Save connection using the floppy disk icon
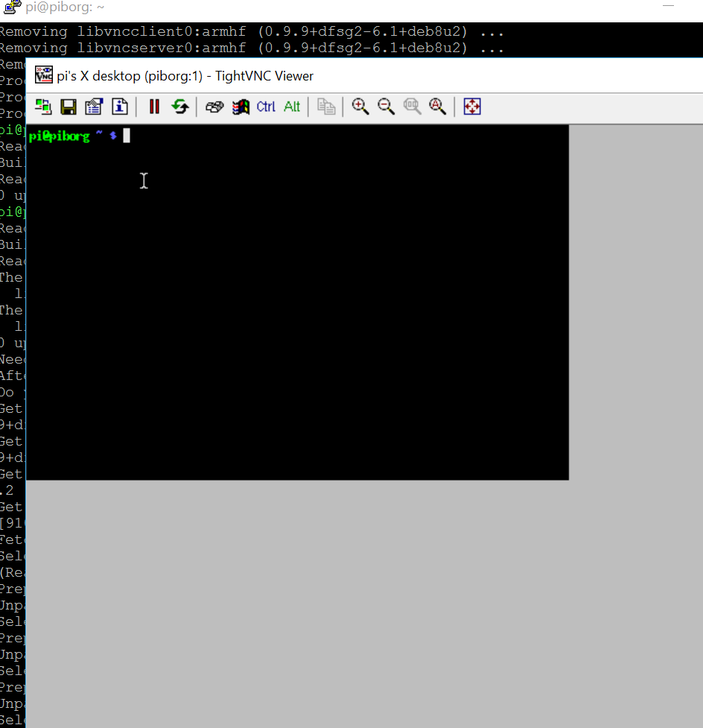Viewport: 703px width, 728px height. (x=69, y=107)
